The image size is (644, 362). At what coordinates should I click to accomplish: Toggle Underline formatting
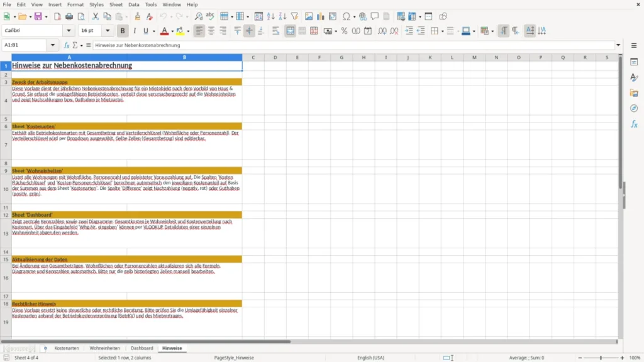(x=146, y=31)
